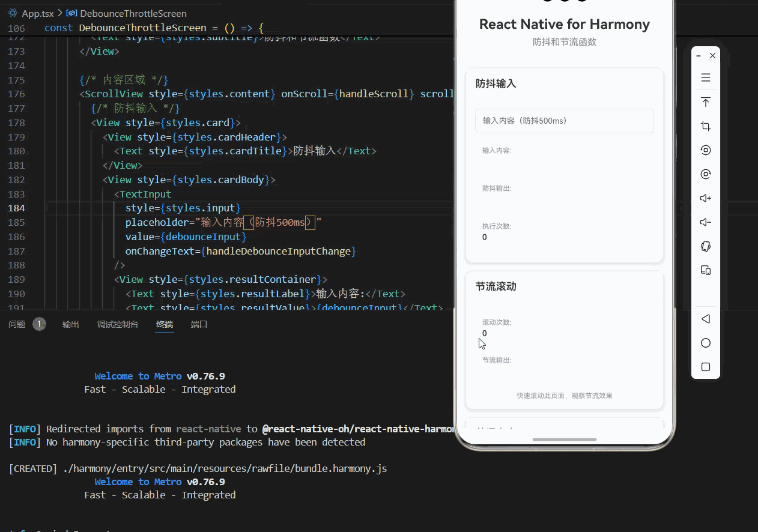
Task: Decrease emulator volume
Action: coord(706,222)
